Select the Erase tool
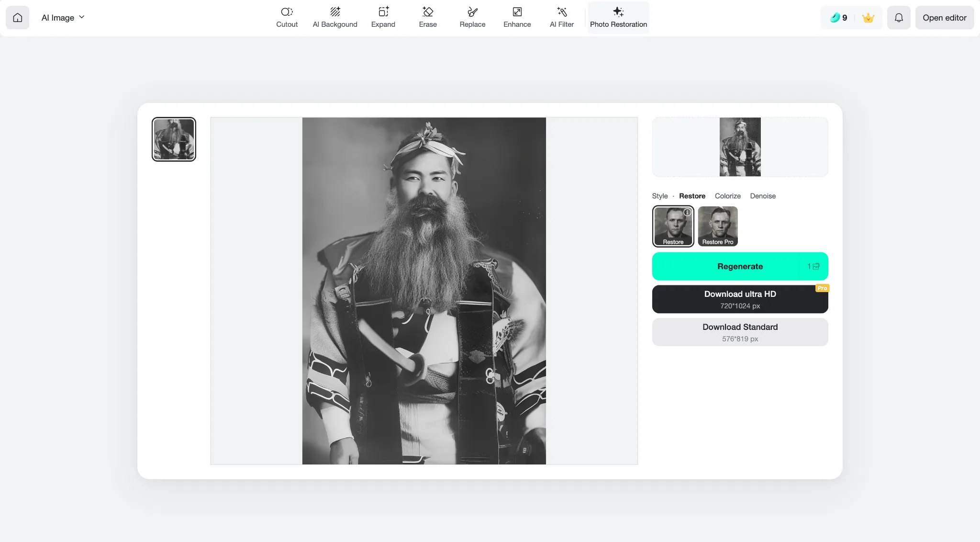The height and width of the screenshot is (542, 980). tap(427, 17)
